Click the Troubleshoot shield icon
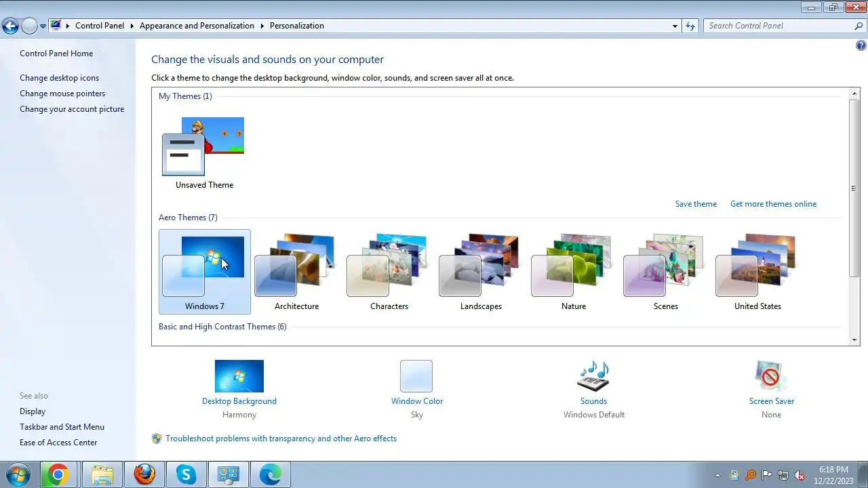Viewport: 868px width, 488px height. coord(157,439)
